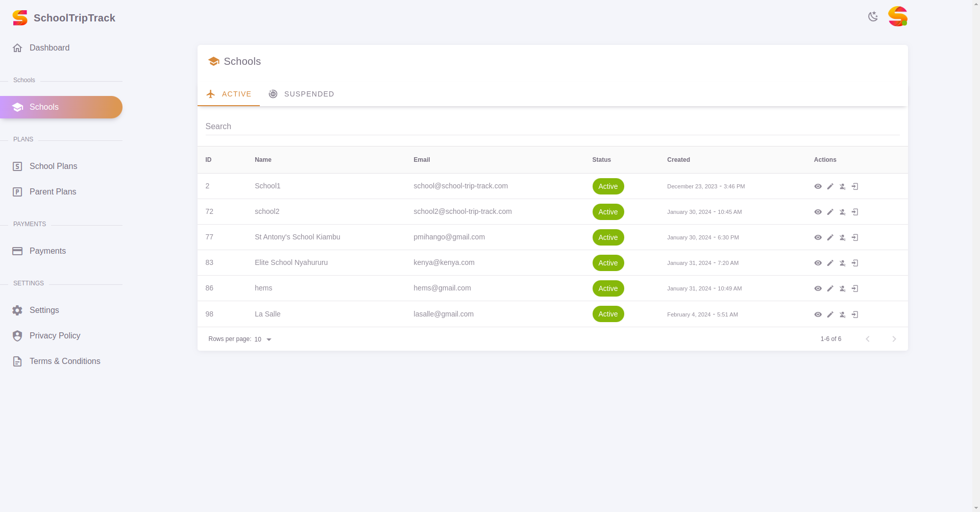Click Active status badge for La Salle

pyautogui.click(x=608, y=314)
